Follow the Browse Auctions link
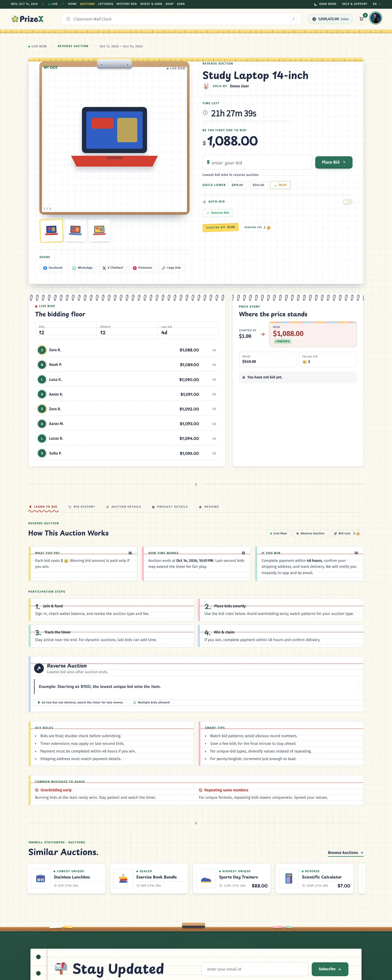Image resolution: width=392 pixels, height=980 pixels. pos(345,853)
